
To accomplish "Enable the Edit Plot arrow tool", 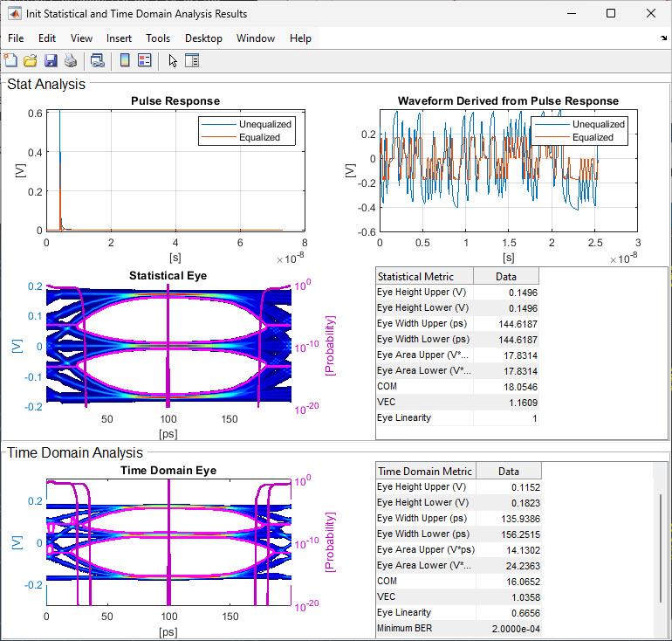I will tap(172, 60).
